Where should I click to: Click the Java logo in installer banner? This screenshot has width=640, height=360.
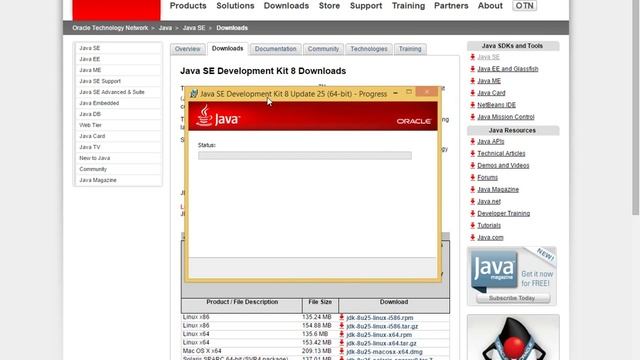coord(218,116)
